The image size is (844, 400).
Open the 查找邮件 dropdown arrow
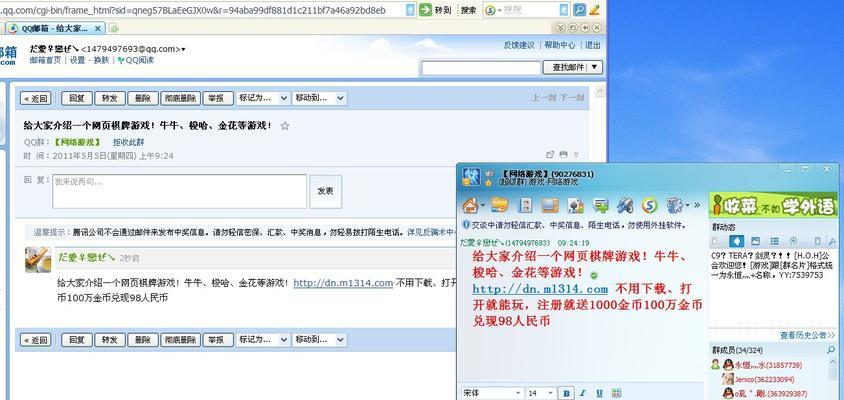tap(594, 67)
